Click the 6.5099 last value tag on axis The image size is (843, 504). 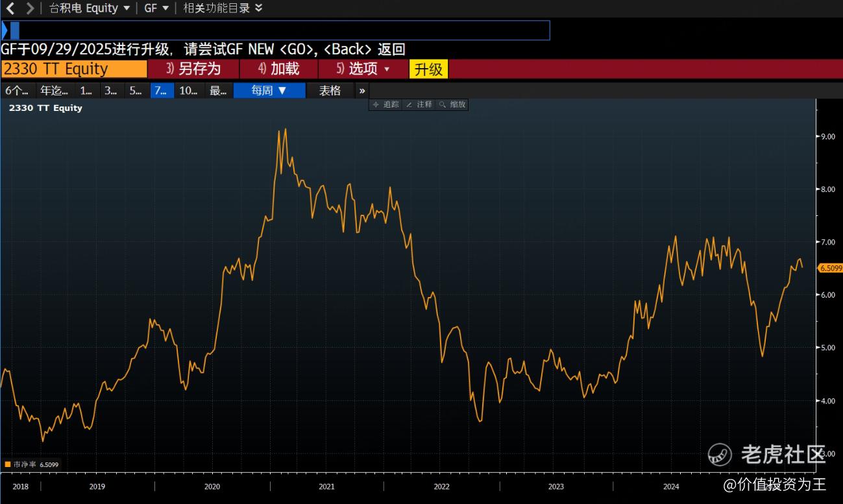point(830,268)
